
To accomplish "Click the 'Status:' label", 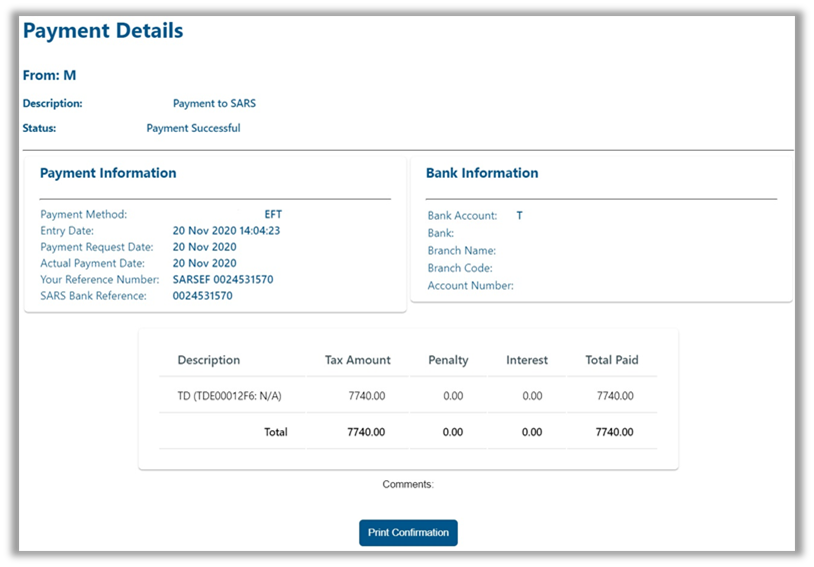I will click(39, 128).
